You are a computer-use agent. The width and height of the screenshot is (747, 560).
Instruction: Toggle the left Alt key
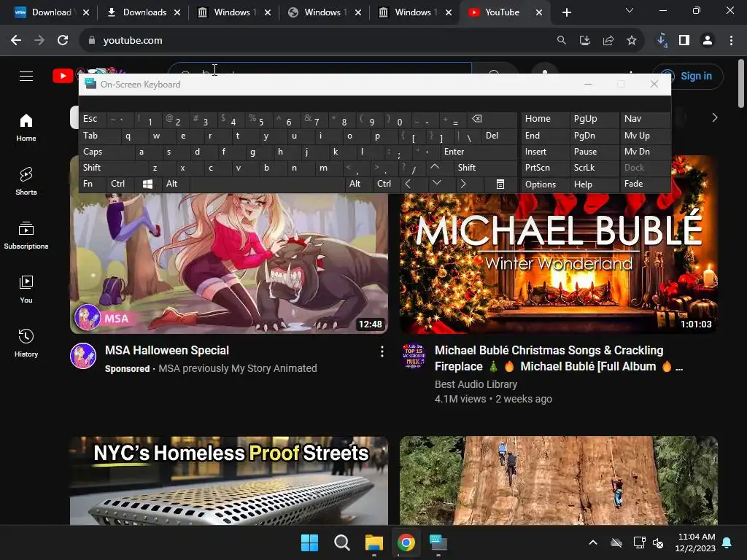tap(175, 184)
